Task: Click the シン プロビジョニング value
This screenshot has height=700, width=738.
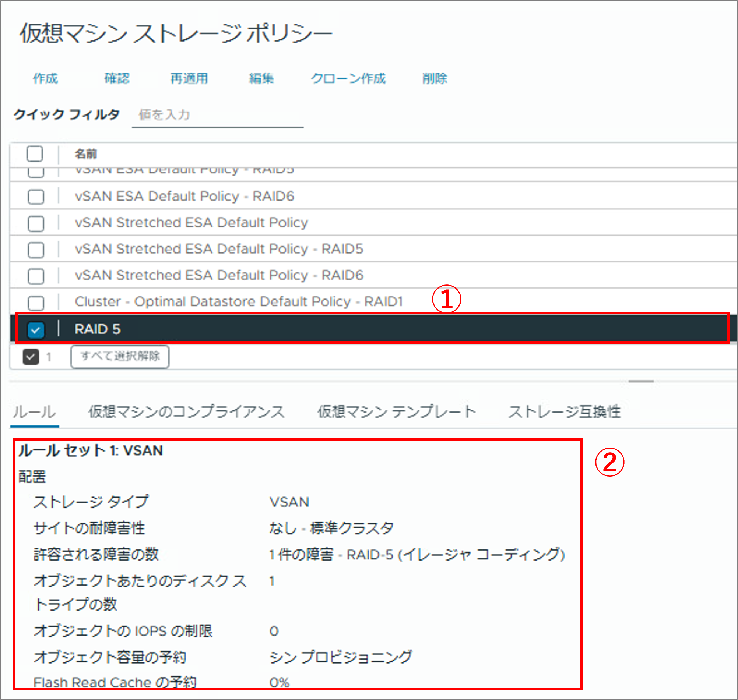Action: (340, 657)
